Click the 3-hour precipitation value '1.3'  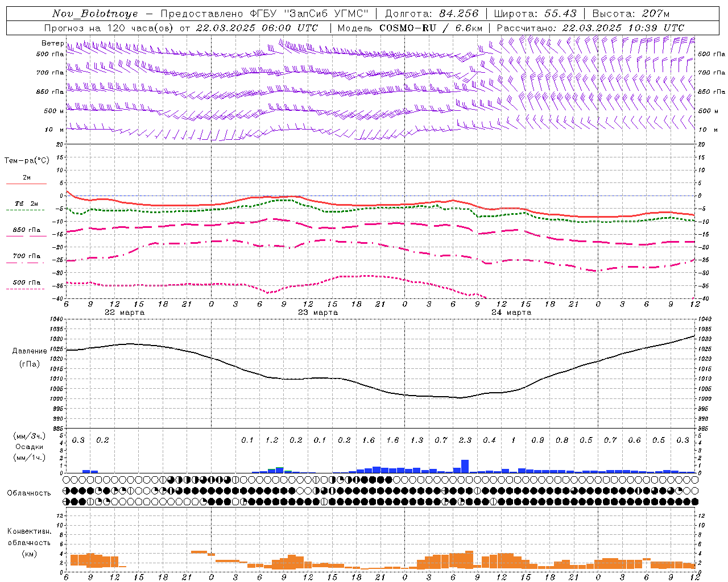[417, 440]
